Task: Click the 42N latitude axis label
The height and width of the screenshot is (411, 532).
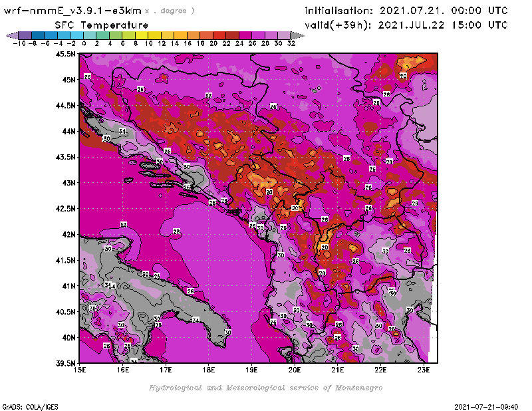Action: click(x=68, y=235)
